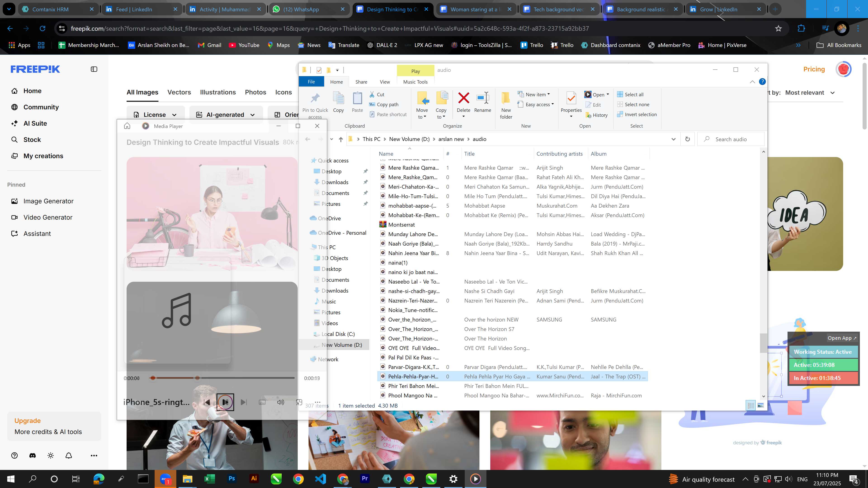Click Pricing link on Freepik
The width and height of the screenshot is (868, 488).
tap(814, 69)
